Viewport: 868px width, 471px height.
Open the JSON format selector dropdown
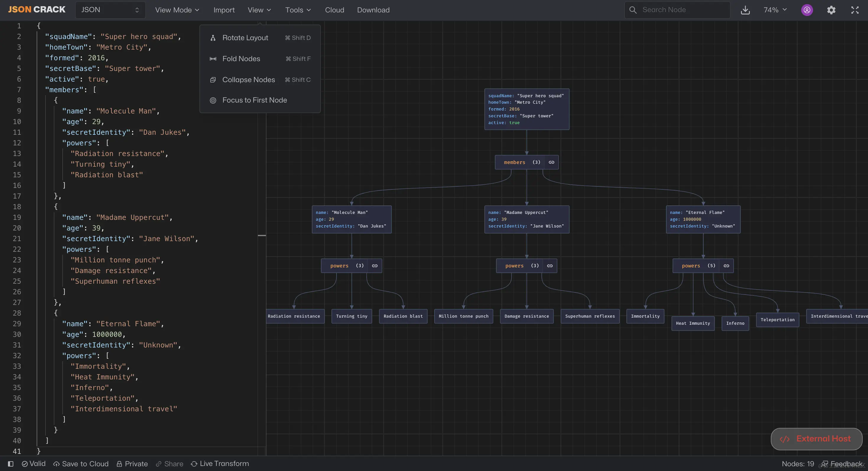tap(110, 10)
